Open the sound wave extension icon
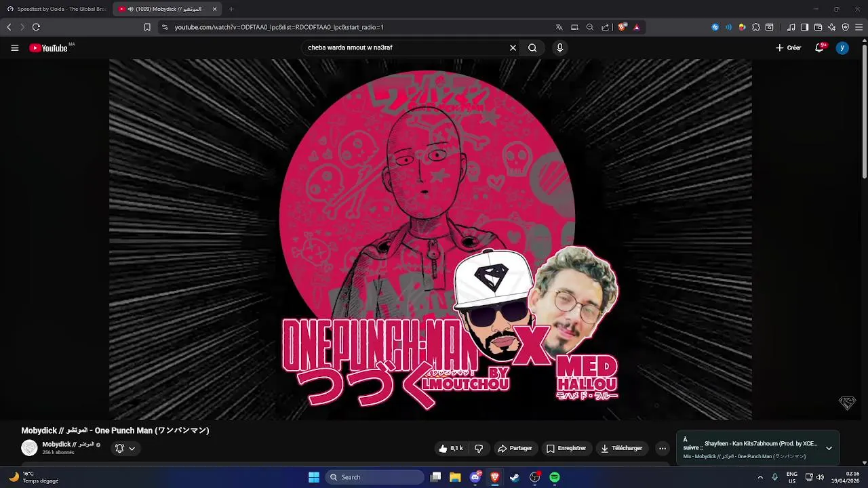This screenshot has height=488, width=868. [728, 27]
